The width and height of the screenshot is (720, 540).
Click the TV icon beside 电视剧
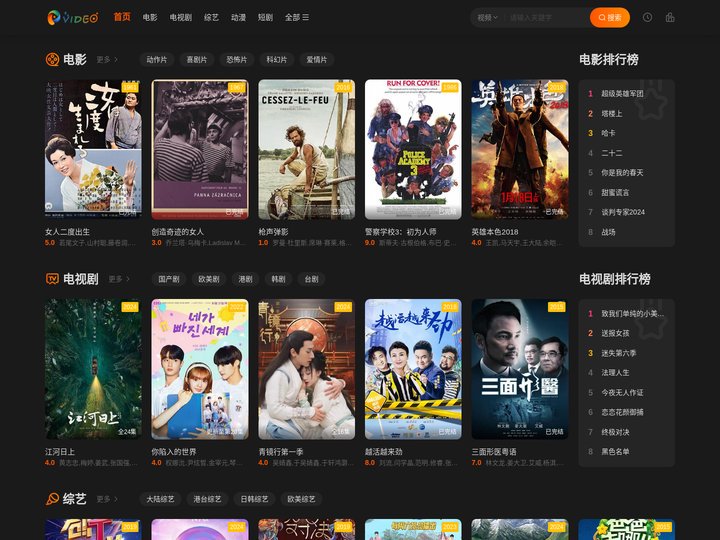(52, 279)
